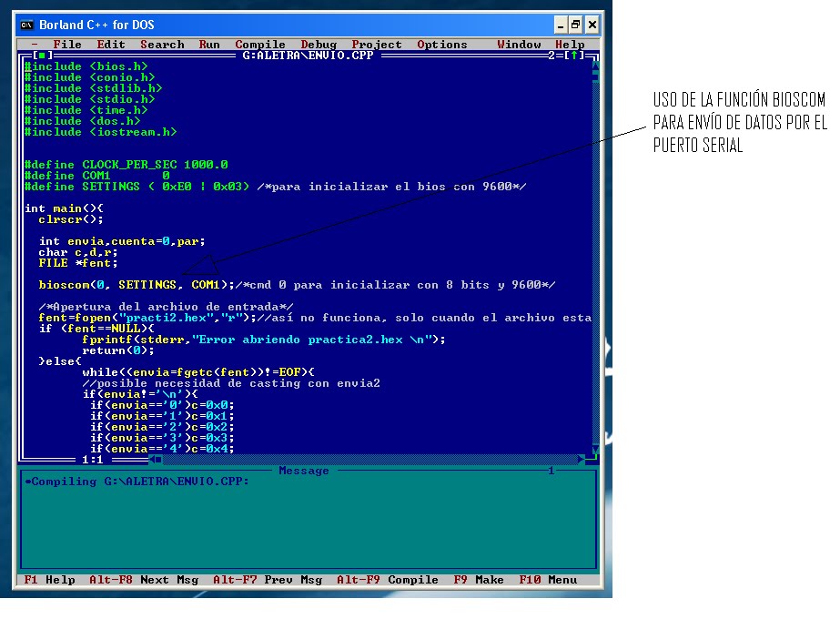Open the Options menu
Image resolution: width=840 pixels, height=619 pixels.
pyautogui.click(x=442, y=44)
